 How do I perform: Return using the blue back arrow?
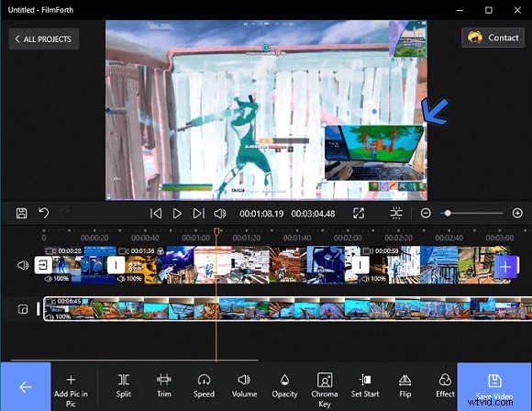point(26,386)
